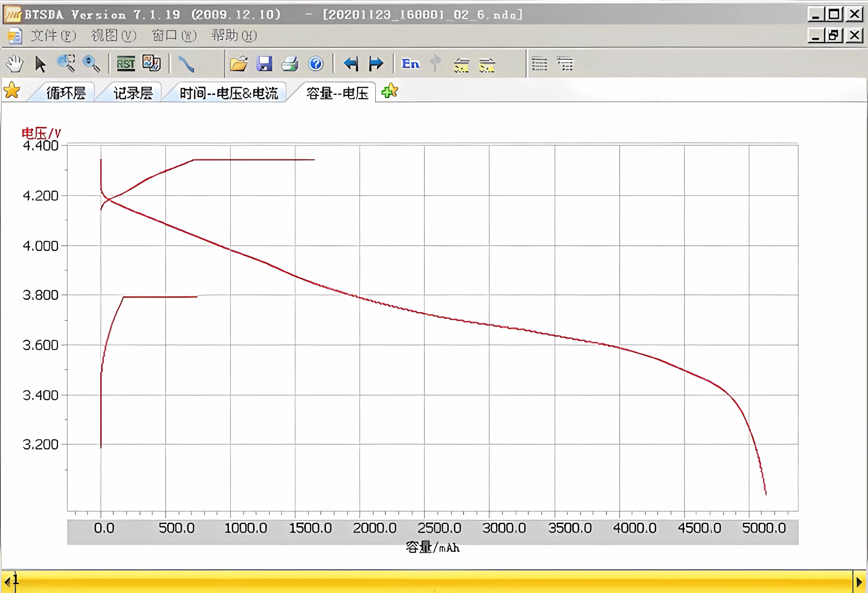Image resolution: width=868 pixels, height=593 pixels.
Task: Go to previous with left arrow
Action: [350, 64]
